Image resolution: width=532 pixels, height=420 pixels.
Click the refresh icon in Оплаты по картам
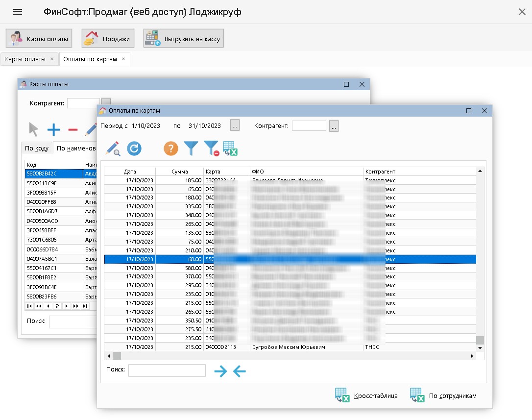pos(134,148)
